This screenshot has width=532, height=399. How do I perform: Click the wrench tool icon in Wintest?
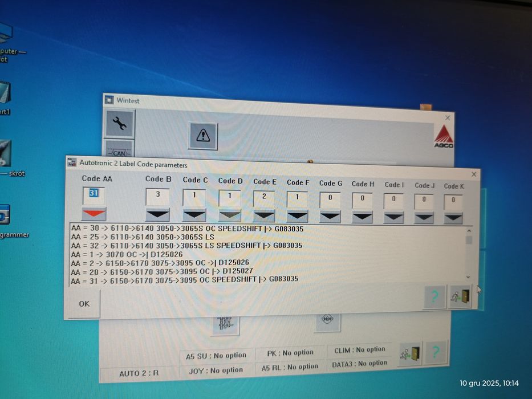click(119, 123)
